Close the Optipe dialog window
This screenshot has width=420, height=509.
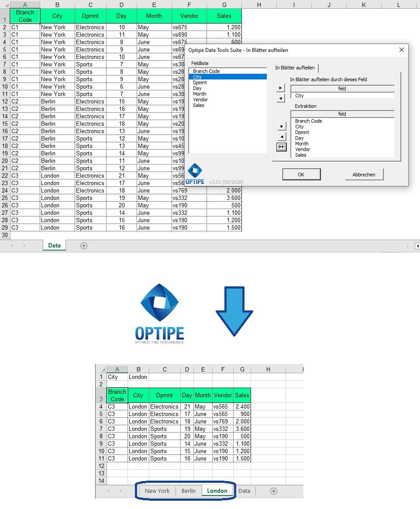(x=402, y=50)
